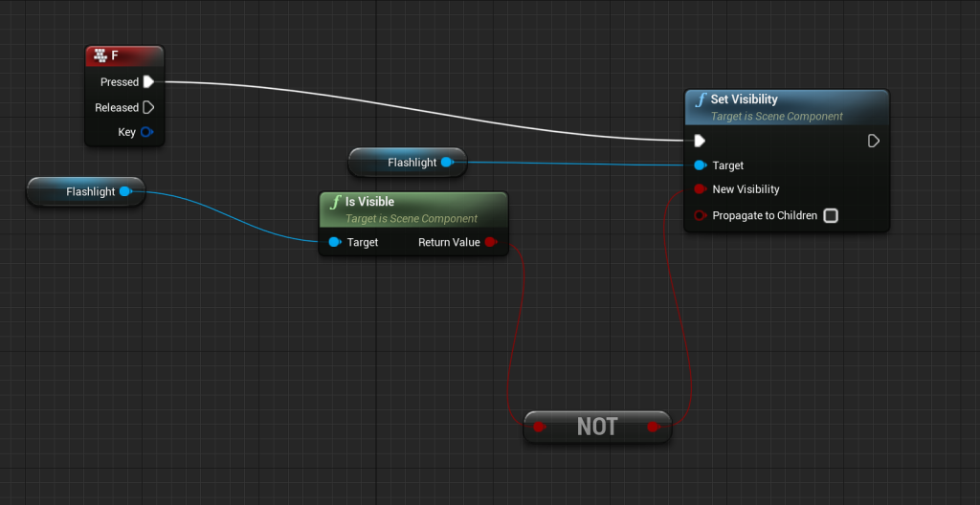Click the Propagate to Children input pin
This screenshot has width=980, height=505.
coord(701,216)
